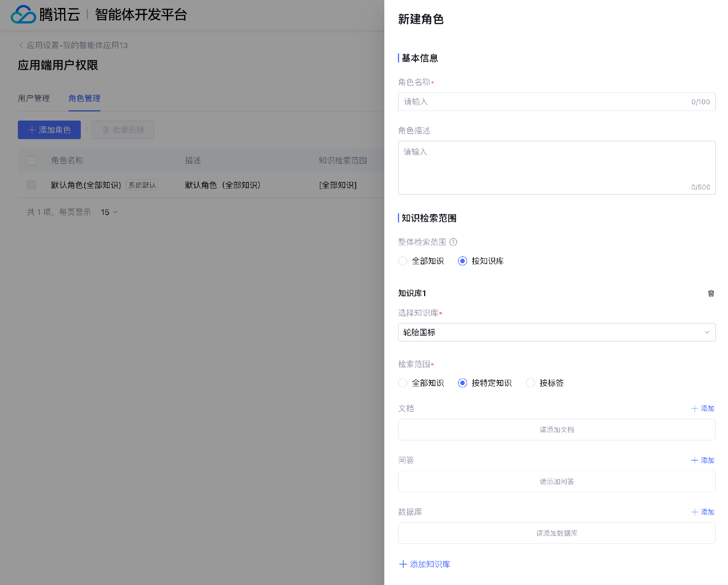Click the plus icon for adding 文档
Image resolution: width=728 pixels, height=585 pixels.
694,409
